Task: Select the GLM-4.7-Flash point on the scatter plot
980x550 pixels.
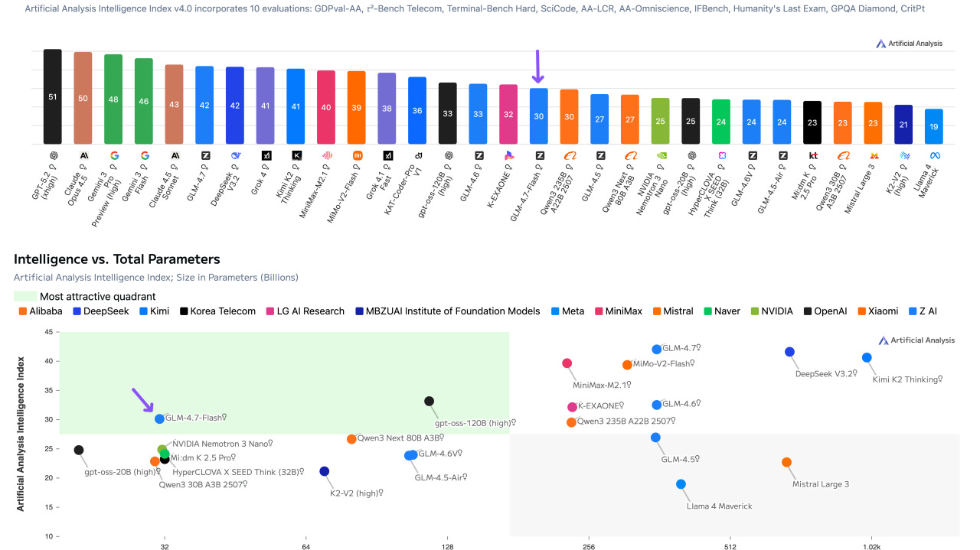Action: click(x=160, y=418)
